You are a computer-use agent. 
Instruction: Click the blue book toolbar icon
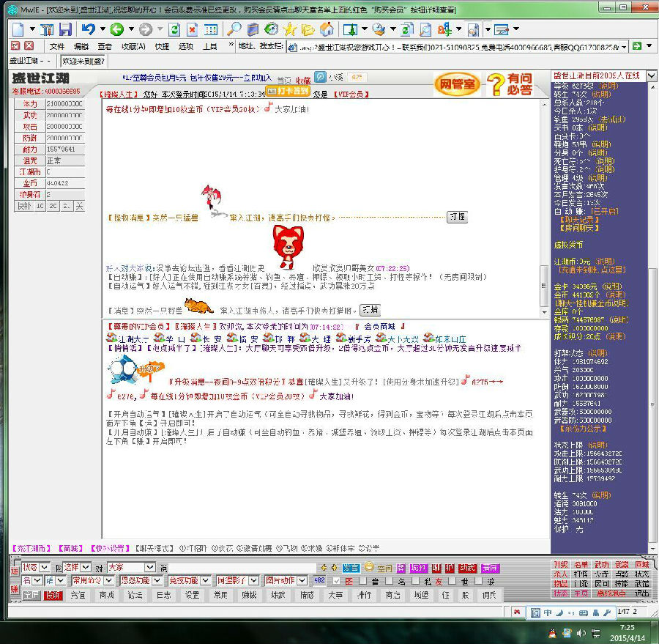[253, 29]
